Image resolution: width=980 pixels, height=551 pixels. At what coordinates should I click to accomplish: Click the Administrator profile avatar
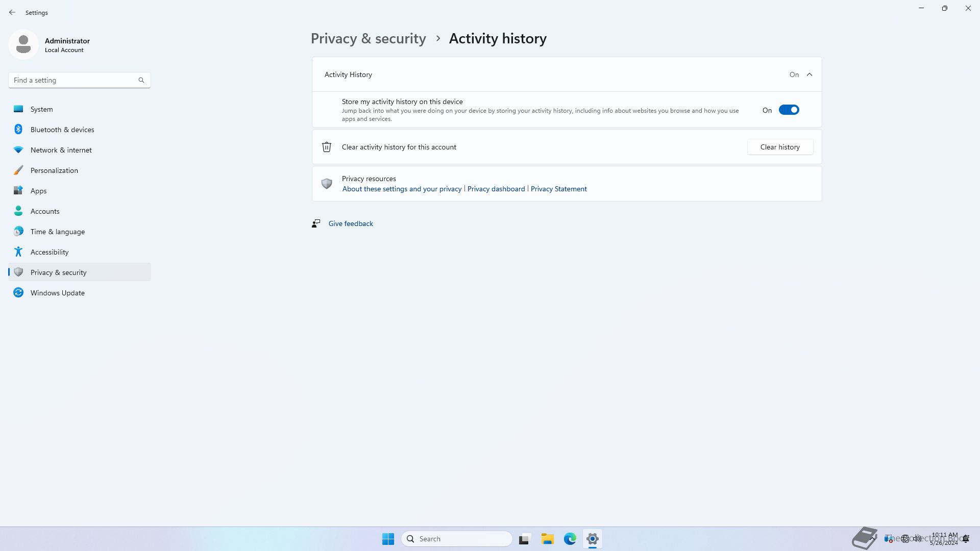tap(23, 44)
